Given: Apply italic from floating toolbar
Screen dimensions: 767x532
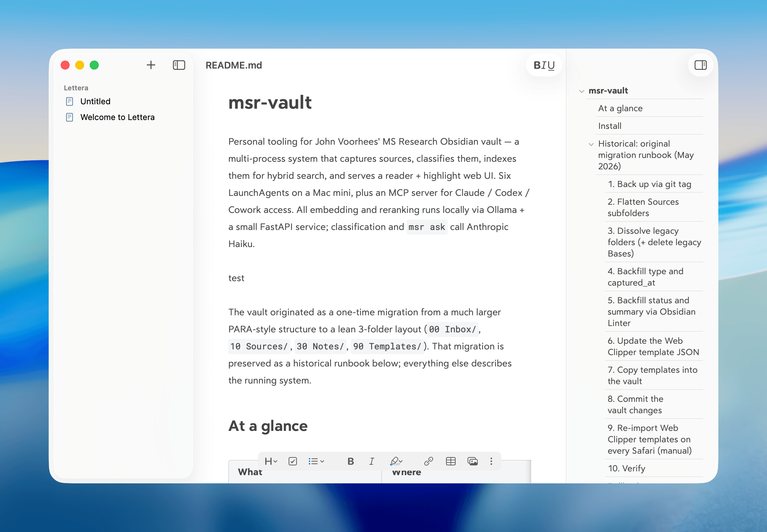Looking at the screenshot, I should tap(372, 461).
